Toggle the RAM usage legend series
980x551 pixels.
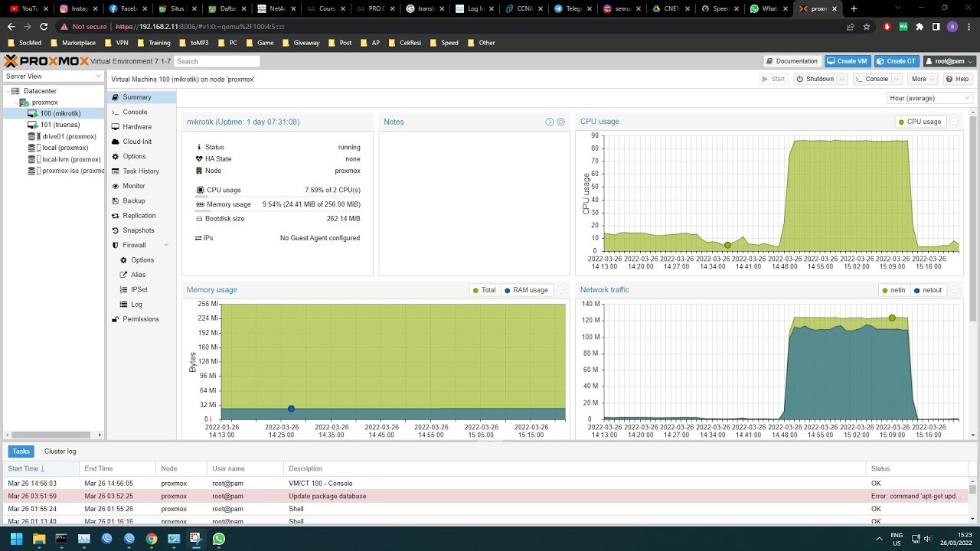tap(527, 290)
